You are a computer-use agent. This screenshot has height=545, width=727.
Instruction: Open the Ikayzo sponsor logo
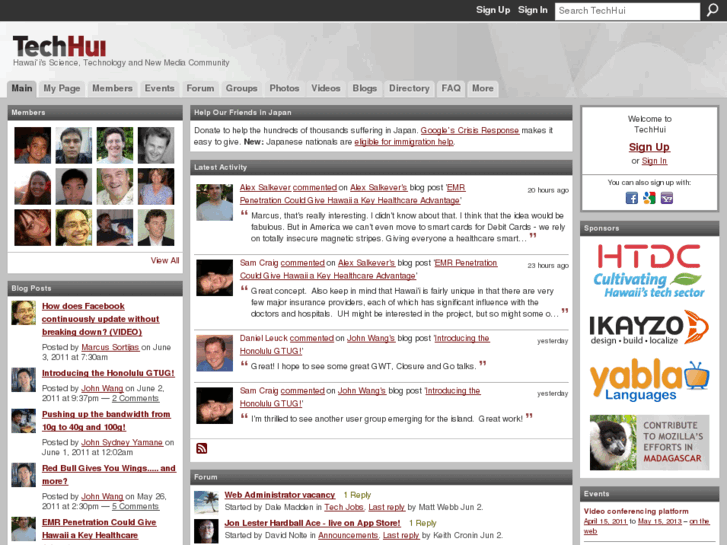coord(649,327)
